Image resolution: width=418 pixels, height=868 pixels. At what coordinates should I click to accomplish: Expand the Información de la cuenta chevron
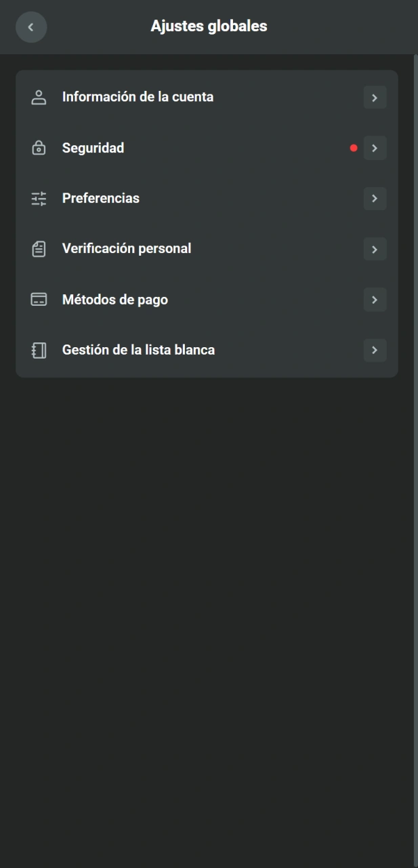tap(375, 97)
